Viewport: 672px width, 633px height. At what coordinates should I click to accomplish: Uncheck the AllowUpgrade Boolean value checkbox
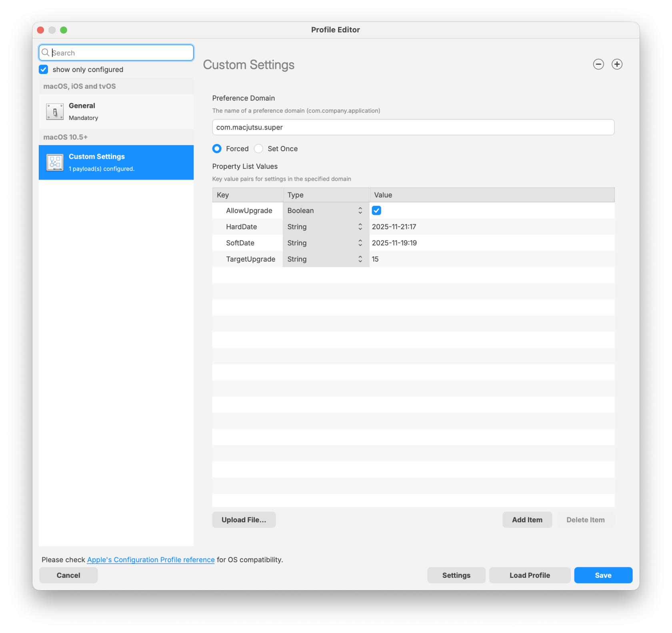tap(376, 211)
